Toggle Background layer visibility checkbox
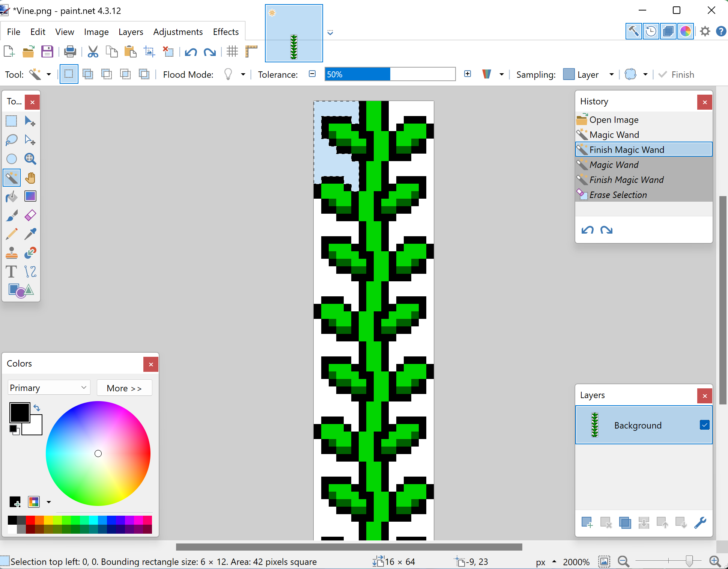Image resolution: width=728 pixels, height=569 pixels. [704, 425]
